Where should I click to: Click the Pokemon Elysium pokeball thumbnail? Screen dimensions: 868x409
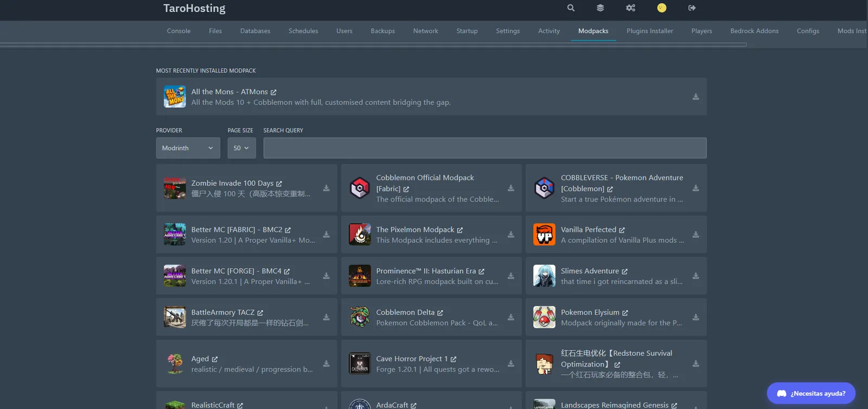pos(544,317)
